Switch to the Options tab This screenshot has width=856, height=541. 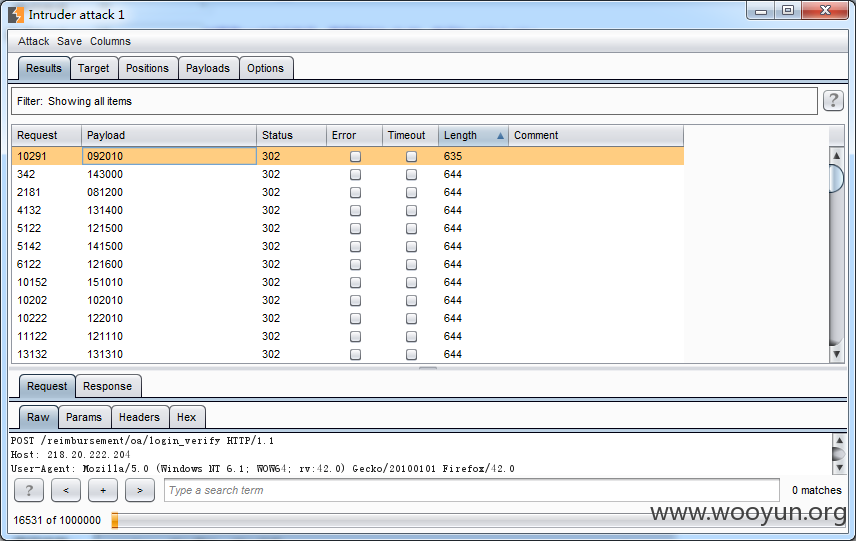265,68
